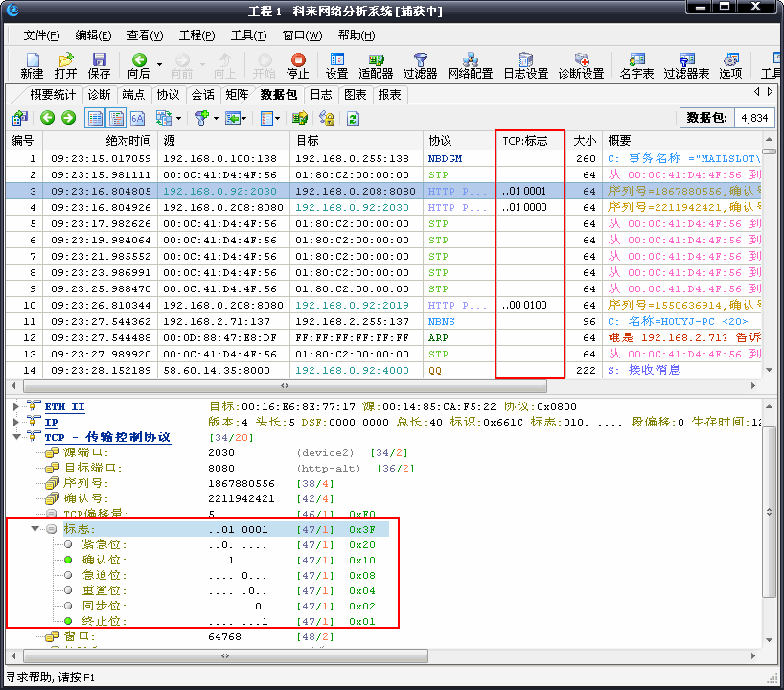784x690 pixels.
Task: Open the adapter settings (适配器) icon
Action: (376, 65)
